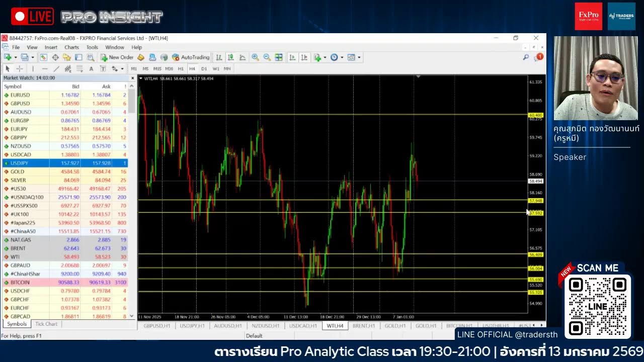Viewport: 644px width, 362px height.
Task: Switch chart to line chart
Action: 243,57
